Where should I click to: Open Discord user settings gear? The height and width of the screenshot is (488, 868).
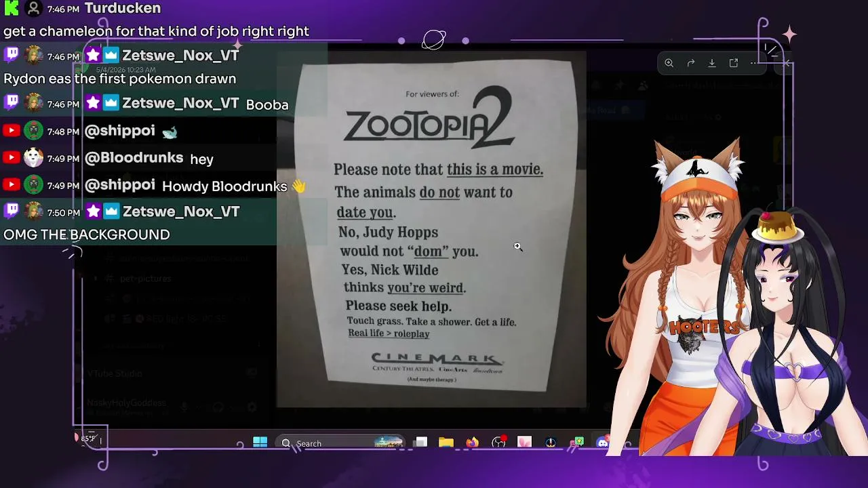[x=252, y=407]
